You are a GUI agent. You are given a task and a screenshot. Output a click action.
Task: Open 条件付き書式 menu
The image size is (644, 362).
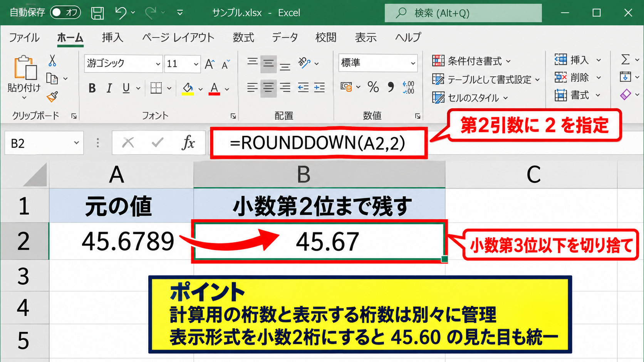pyautogui.click(x=471, y=61)
